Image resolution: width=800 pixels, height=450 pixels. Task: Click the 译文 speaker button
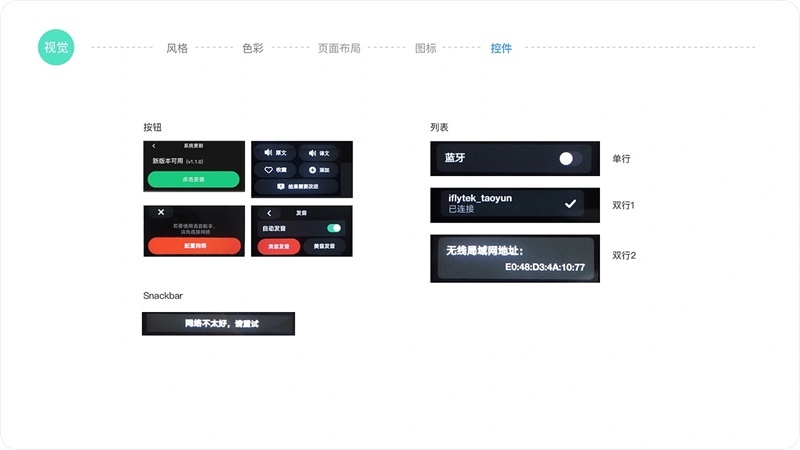click(x=319, y=153)
